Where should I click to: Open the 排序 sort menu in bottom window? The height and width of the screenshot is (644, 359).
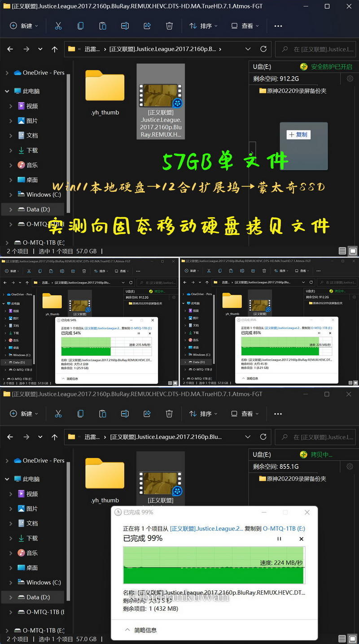(x=203, y=414)
